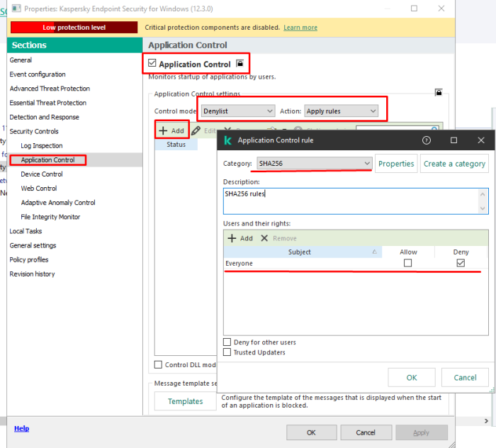Toggle the Application Control checkbox

point(152,64)
